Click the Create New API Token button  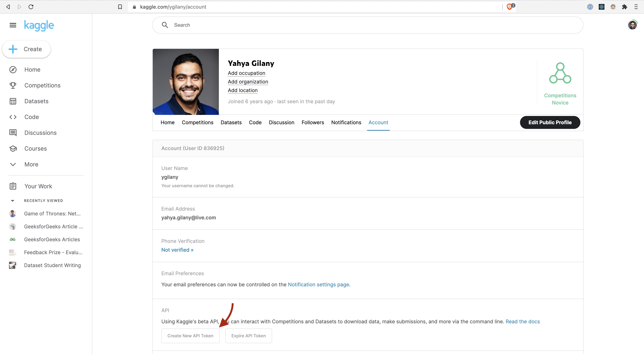tap(190, 336)
